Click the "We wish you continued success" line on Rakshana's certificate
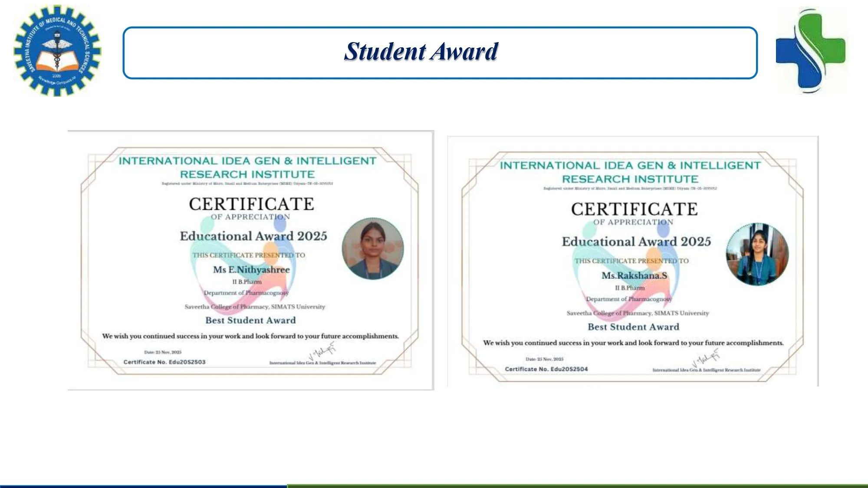The width and height of the screenshot is (868, 488). (633, 343)
